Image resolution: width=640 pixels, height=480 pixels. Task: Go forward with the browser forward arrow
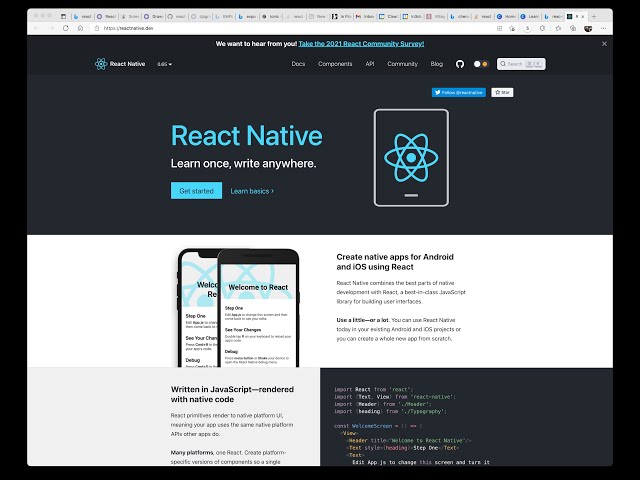coord(51,28)
